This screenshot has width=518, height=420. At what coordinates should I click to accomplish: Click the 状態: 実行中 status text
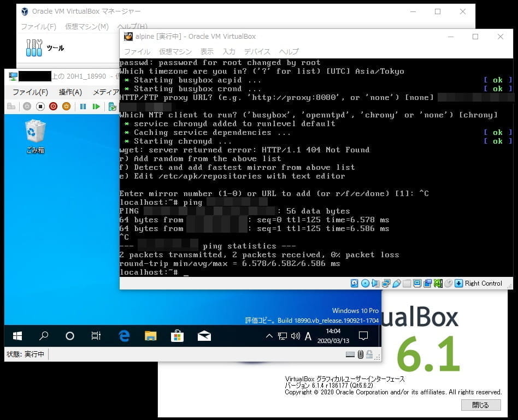pyautogui.click(x=25, y=354)
